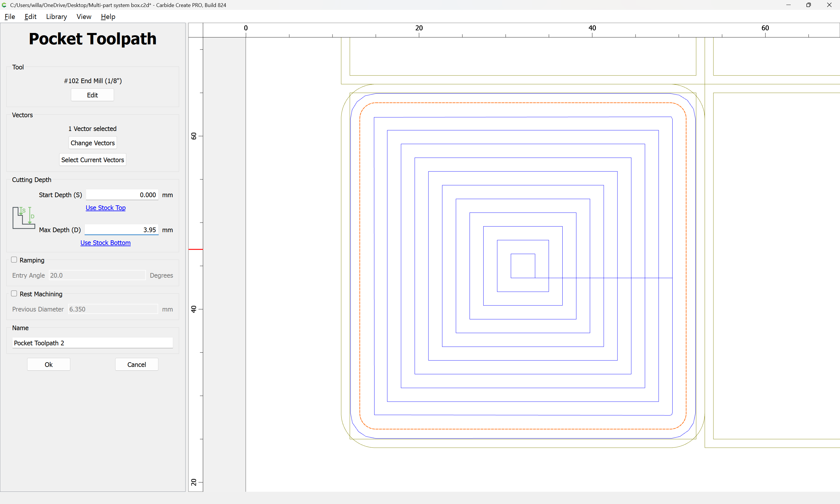This screenshot has width=840, height=504.
Task: Open the Help menu
Action: 108,17
